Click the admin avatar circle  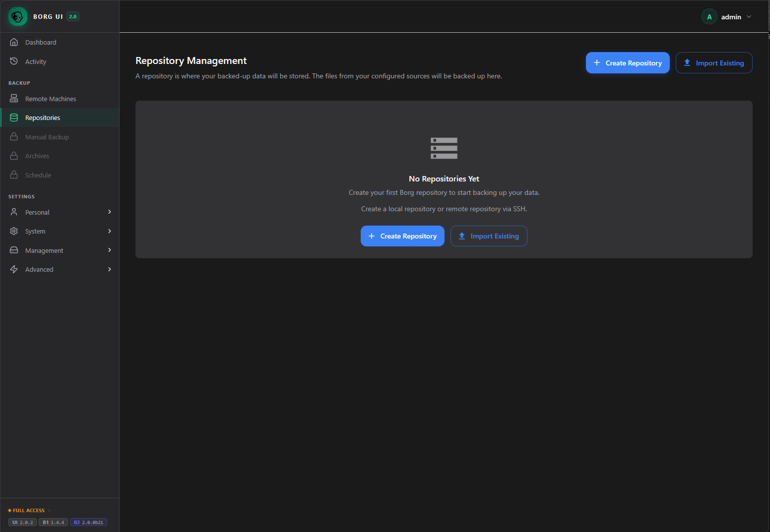coord(709,16)
